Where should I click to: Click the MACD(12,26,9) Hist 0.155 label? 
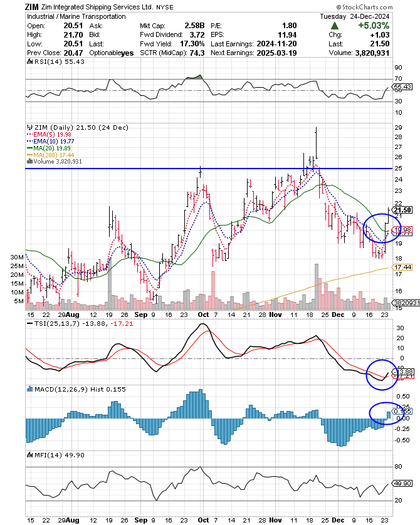pos(80,390)
